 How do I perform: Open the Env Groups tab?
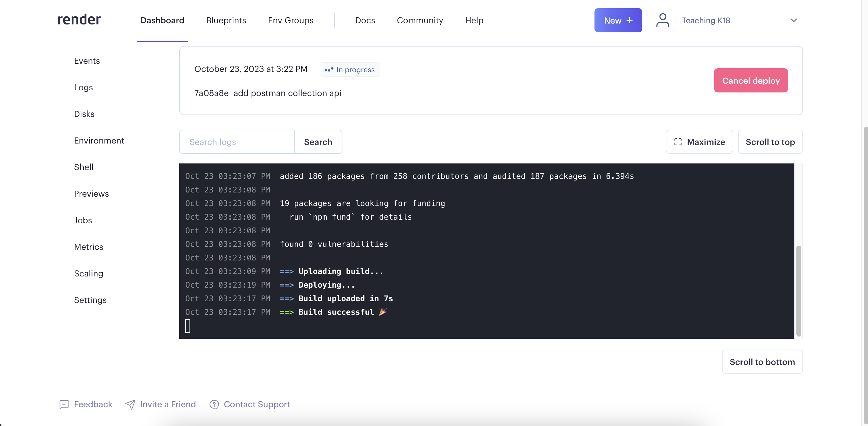(x=290, y=20)
